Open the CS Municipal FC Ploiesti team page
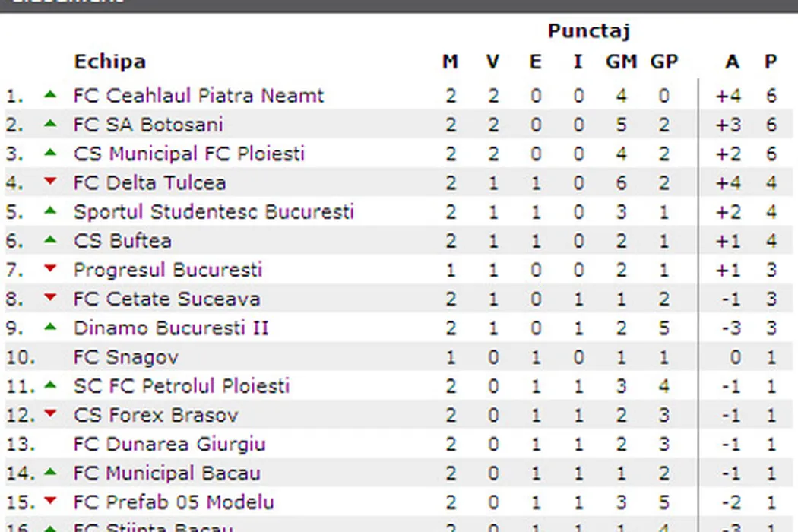 point(188,154)
